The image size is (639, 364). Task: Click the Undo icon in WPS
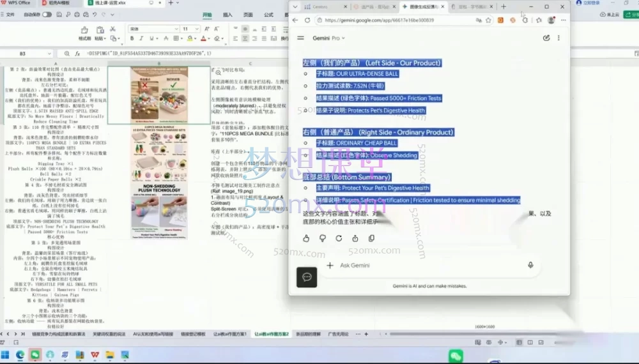(x=95, y=15)
